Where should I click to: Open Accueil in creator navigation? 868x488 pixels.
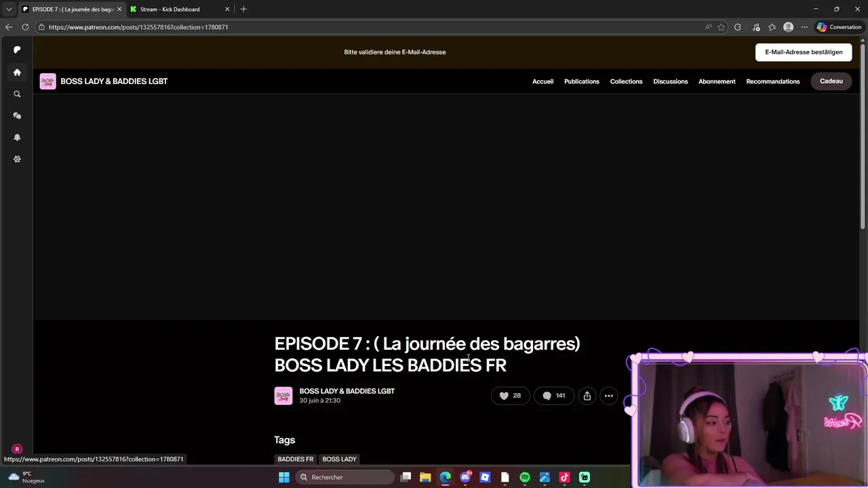click(x=542, y=81)
